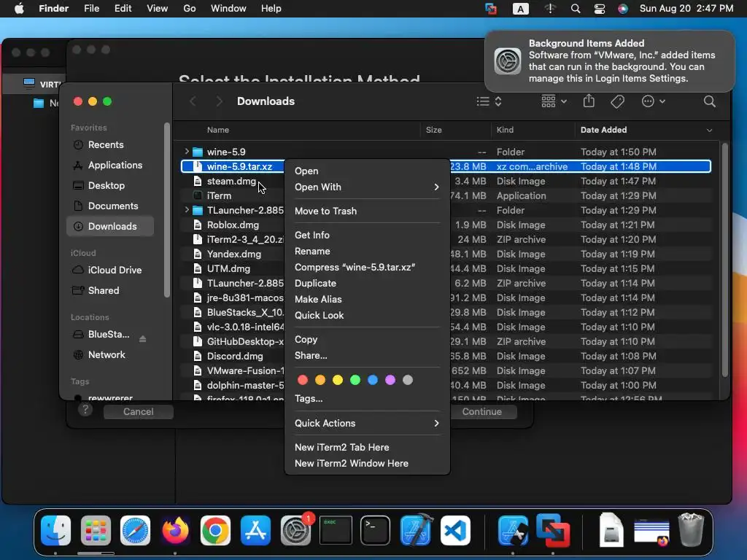Open Finder from the Dock
This screenshot has height=560, width=747.
(x=55, y=531)
